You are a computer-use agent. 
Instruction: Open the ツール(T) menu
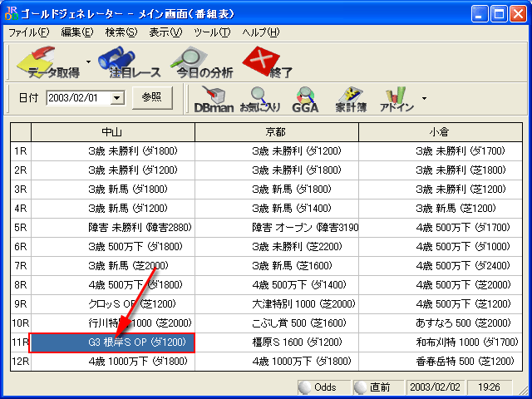coord(211,32)
